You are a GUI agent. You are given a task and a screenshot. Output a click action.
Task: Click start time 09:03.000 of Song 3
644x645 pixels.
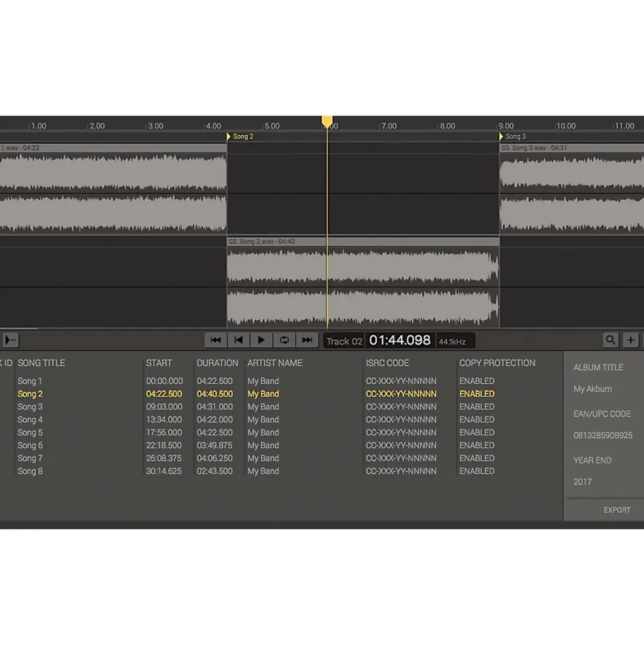(x=164, y=407)
